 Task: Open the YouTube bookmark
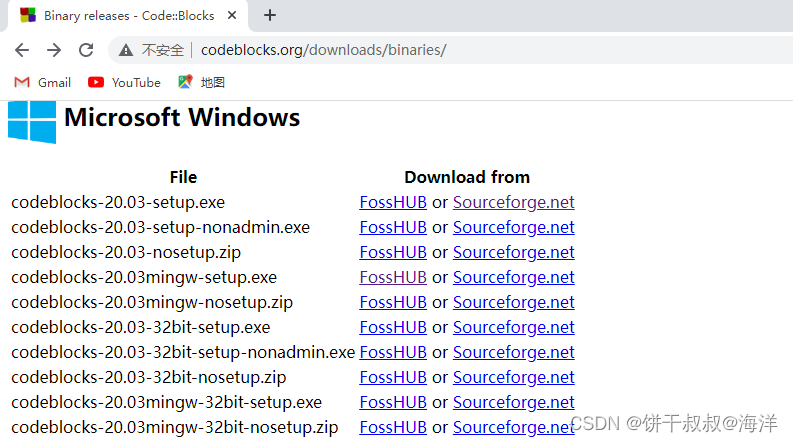[124, 82]
